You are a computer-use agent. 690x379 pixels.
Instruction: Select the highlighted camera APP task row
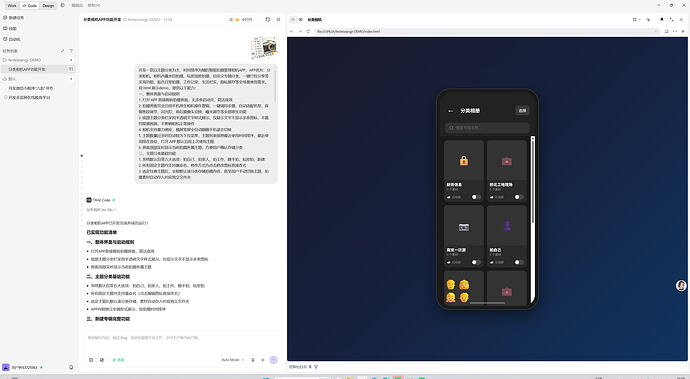37,69
